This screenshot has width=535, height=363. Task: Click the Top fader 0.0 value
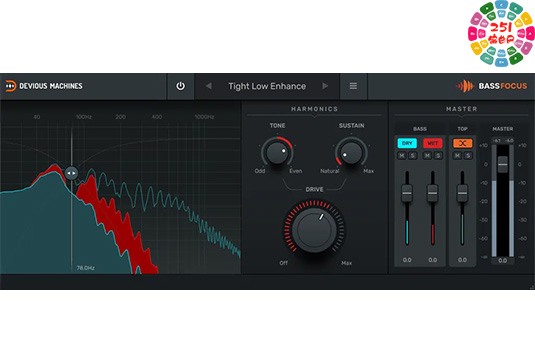pos(462,260)
